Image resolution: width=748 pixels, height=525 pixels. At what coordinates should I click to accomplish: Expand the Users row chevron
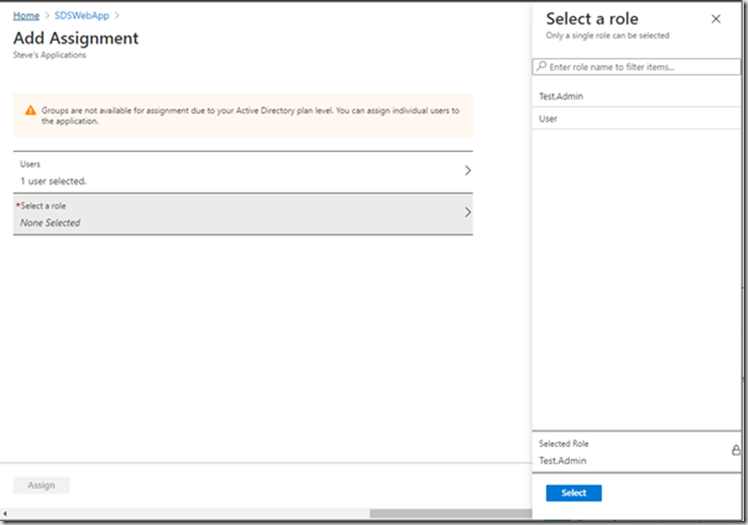point(468,171)
